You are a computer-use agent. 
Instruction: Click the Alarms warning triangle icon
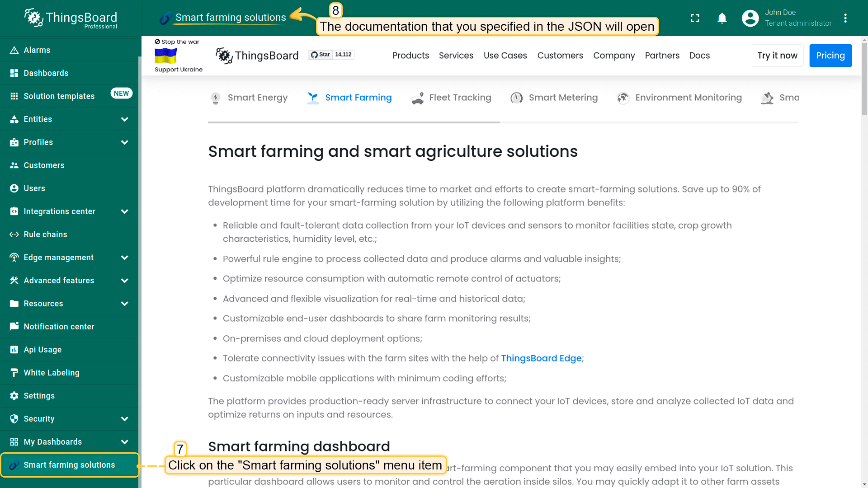(14, 50)
